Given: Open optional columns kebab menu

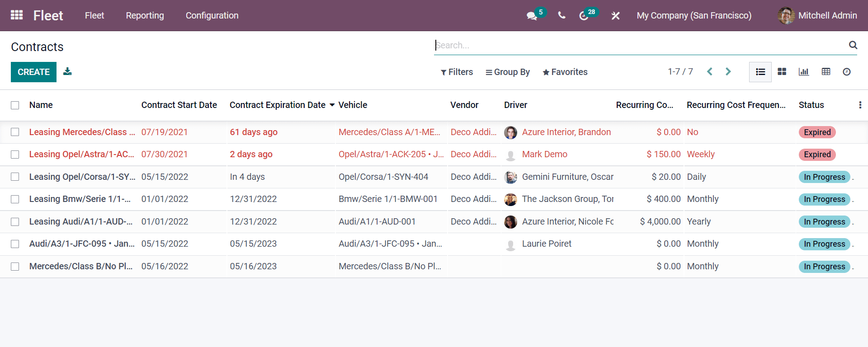Looking at the screenshot, I should point(860,105).
